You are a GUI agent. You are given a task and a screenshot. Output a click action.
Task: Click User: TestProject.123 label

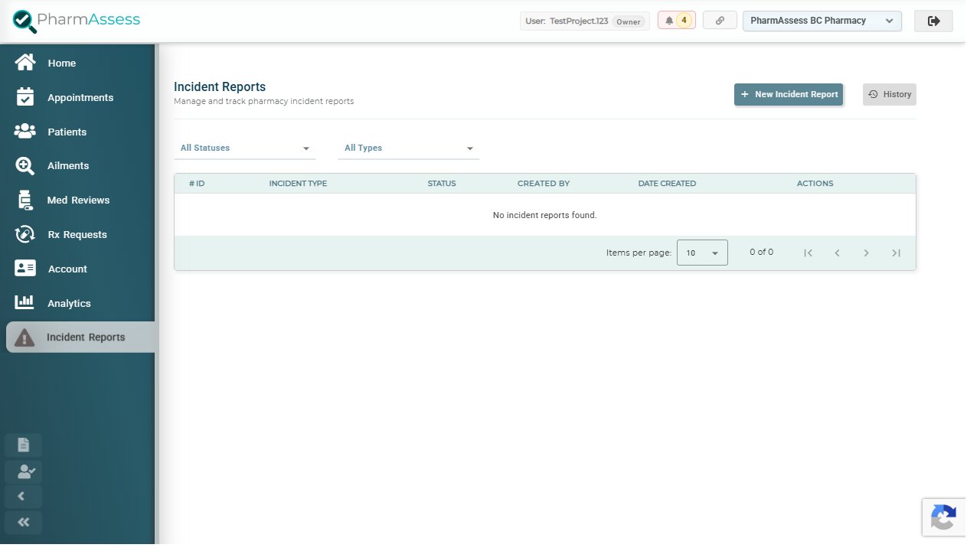(x=567, y=21)
